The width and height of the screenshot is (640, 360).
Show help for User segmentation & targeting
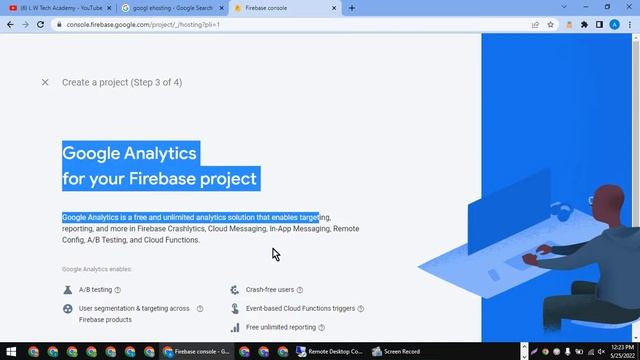200,309
